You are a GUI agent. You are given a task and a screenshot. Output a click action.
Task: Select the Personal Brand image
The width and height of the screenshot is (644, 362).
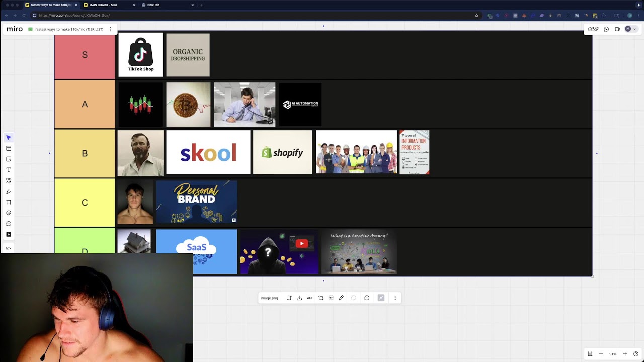click(196, 202)
